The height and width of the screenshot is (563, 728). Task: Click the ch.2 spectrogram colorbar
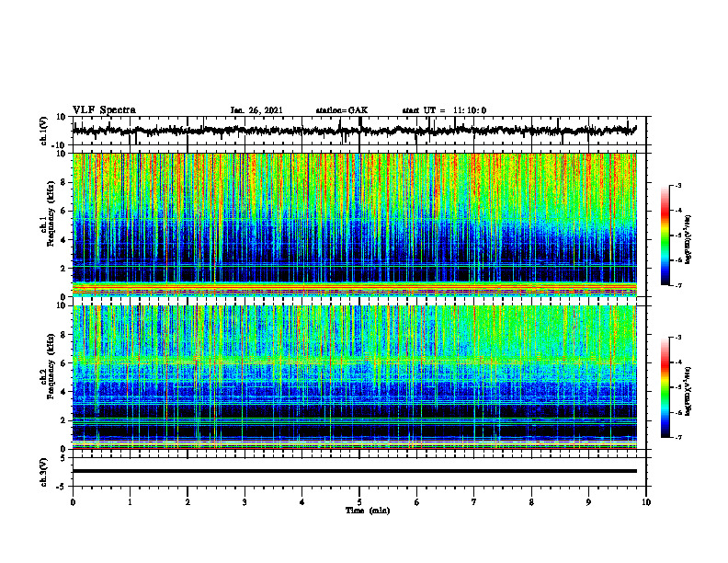click(x=665, y=387)
